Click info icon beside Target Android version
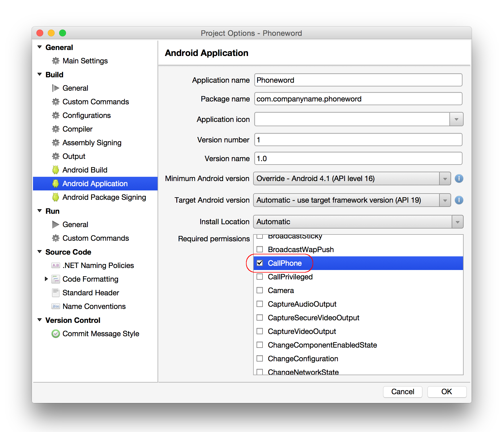The width and height of the screenshot is (504, 432). click(x=459, y=200)
